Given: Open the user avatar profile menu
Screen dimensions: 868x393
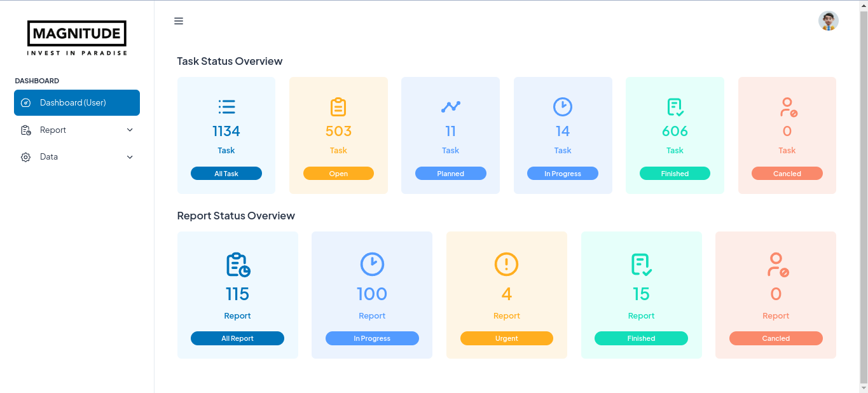Looking at the screenshot, I should click(828, 21).
